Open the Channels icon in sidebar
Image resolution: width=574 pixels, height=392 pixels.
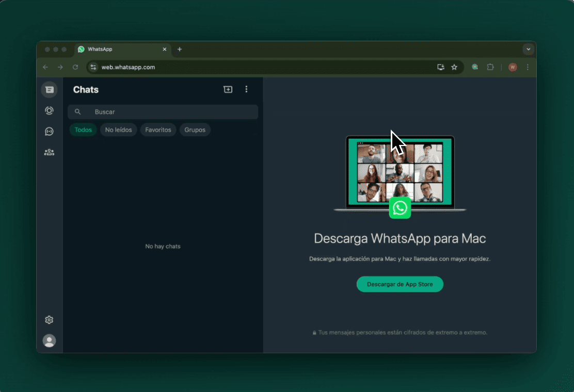coord(49,132)
